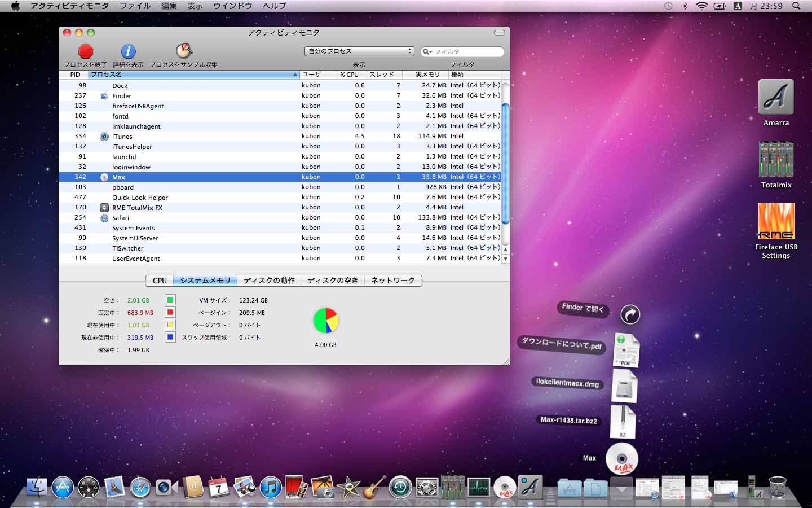Click Max disc icon in Dock

(x=505, y=487)
